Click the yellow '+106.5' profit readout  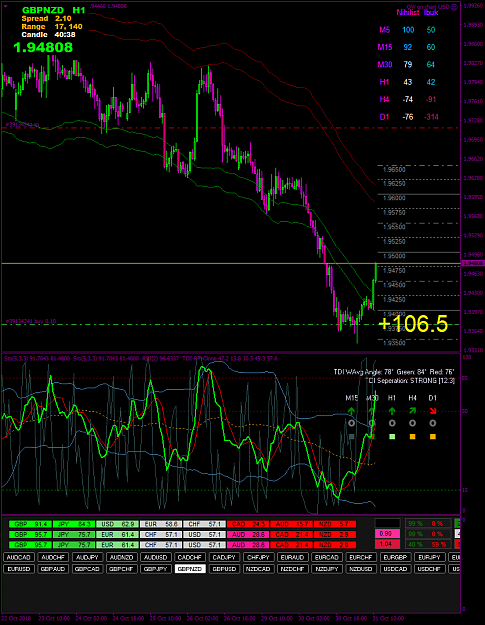click(413, 324)
